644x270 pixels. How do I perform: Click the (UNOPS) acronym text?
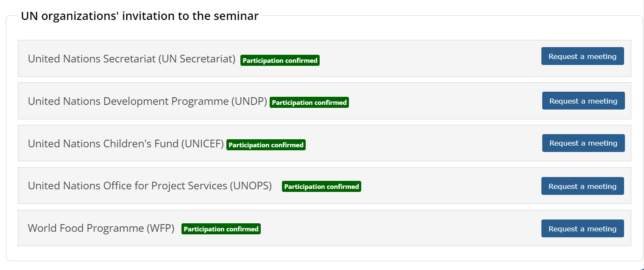click(251, 186)
